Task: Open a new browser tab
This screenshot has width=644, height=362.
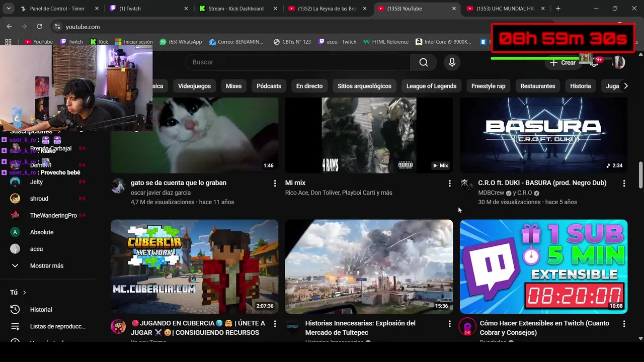Action: (557, 9)
